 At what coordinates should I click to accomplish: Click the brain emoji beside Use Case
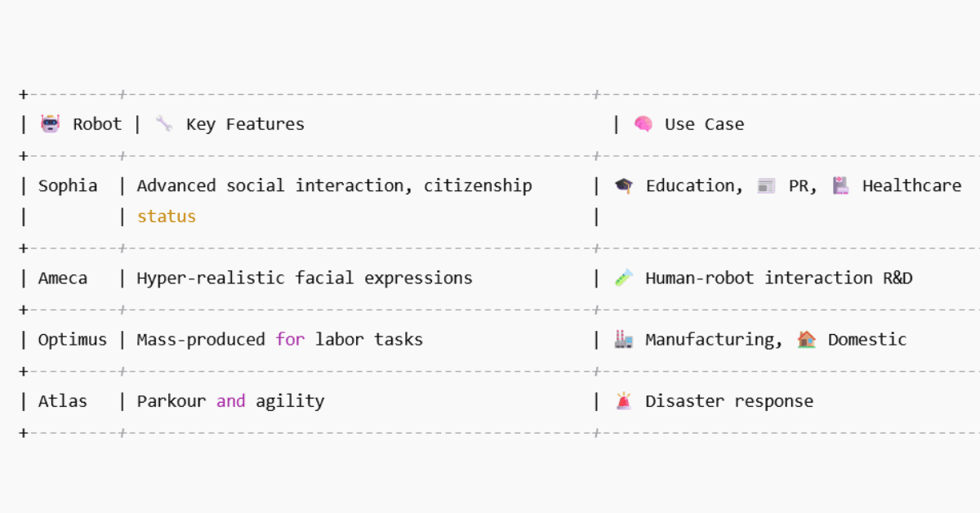644,124
